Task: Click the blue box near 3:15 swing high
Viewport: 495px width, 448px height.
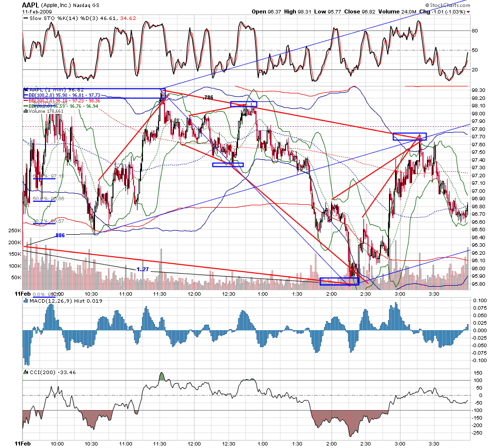Action: [409, 136]
